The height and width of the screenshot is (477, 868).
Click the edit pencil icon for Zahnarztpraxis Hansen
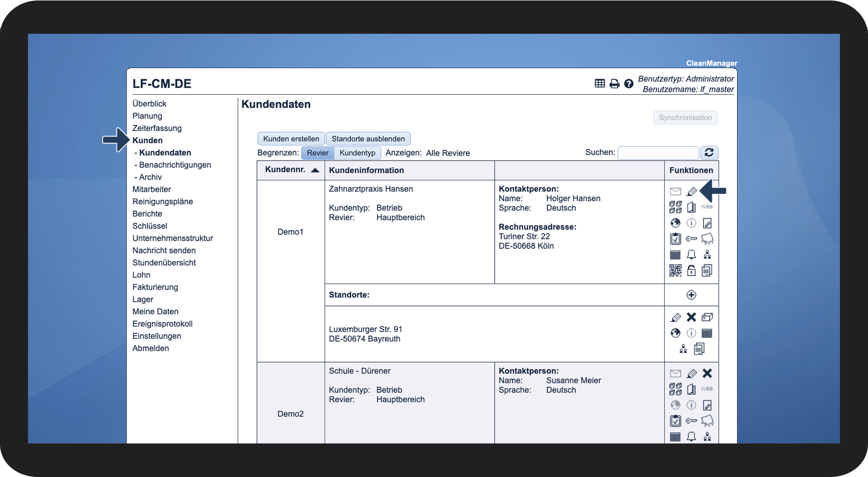[691, 192]
